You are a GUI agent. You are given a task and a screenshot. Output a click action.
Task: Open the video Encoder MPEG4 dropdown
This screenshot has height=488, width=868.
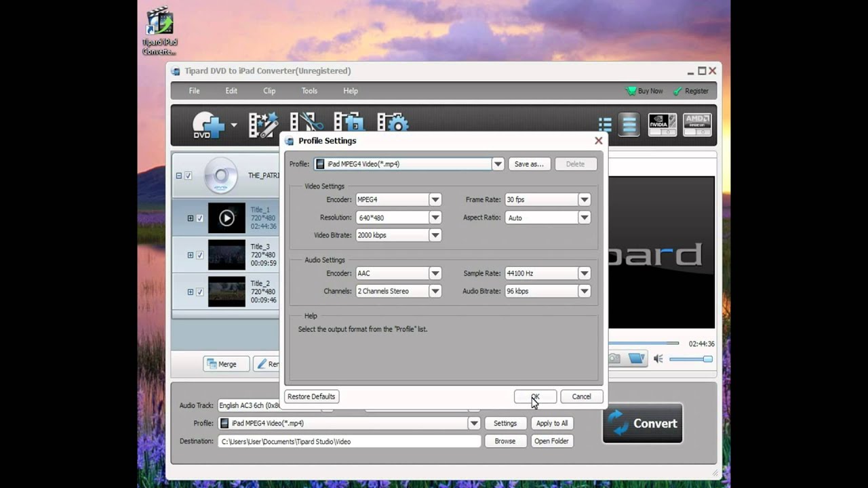tap(435, 200)
